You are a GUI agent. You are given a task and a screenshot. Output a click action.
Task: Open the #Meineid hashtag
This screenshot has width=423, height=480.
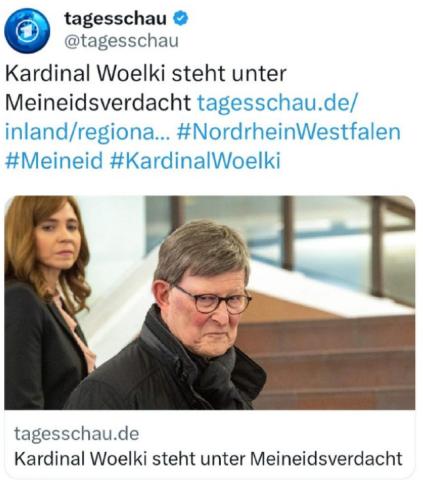tap(54, 161)
